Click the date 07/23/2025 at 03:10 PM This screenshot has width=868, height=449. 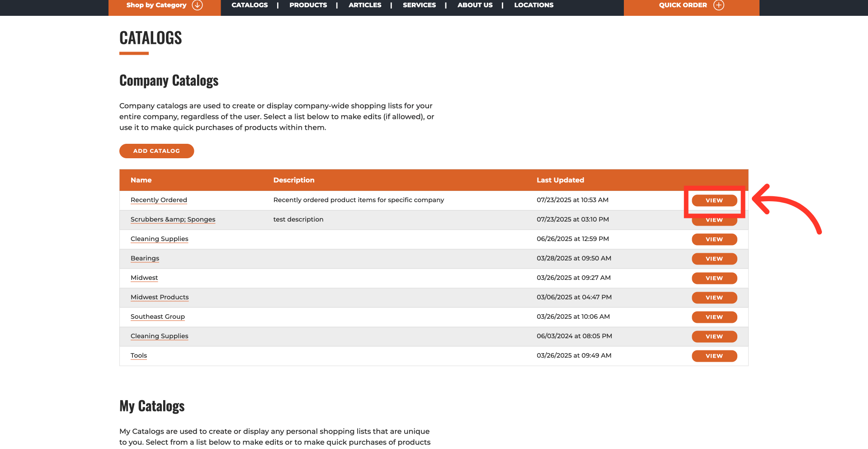pyautogui.click(x=573, y=219)
